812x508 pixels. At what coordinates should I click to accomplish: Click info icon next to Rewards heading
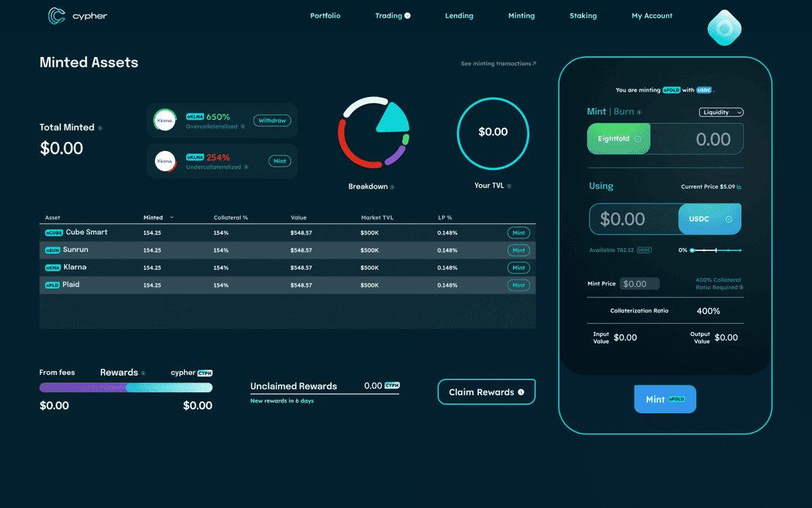point(143,373)
